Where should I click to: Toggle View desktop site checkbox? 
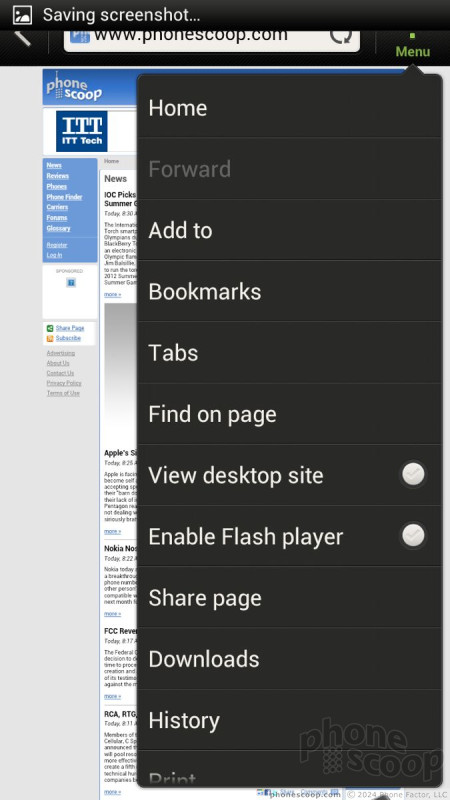click(413, 475)
